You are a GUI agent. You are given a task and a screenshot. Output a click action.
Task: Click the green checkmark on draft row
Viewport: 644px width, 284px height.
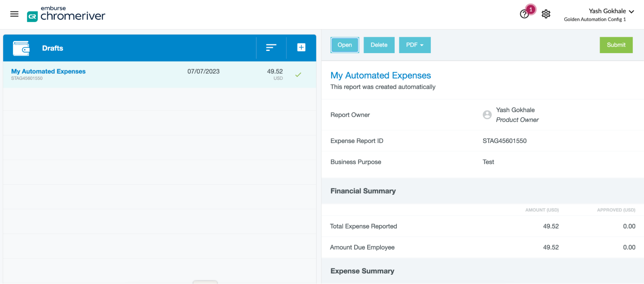pyautogui.click(x=298, y=75)
